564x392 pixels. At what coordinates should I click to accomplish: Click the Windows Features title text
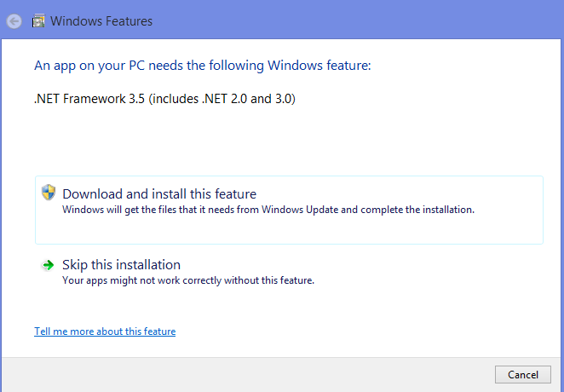(x=101, y=21)
